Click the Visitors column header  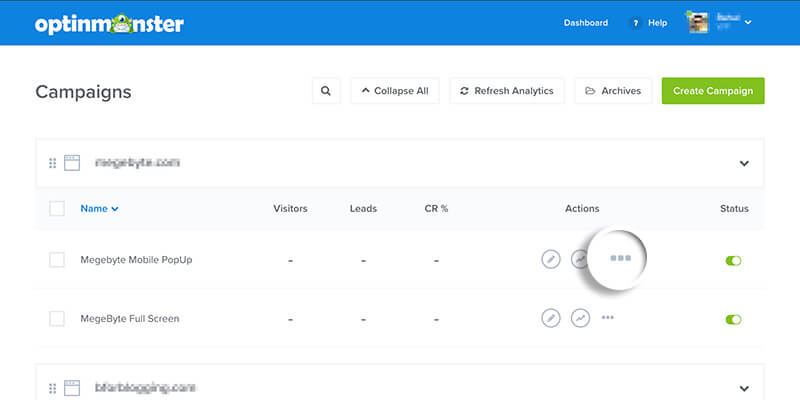point(290,209)
